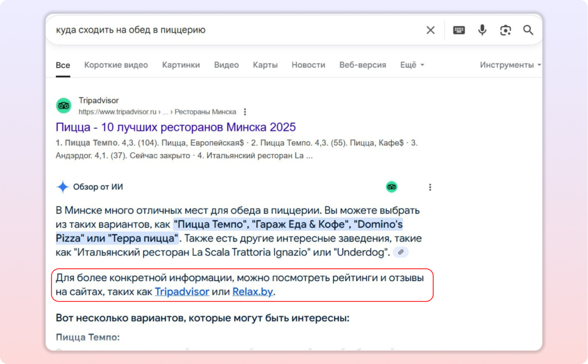Click the Tripadvisor owl logo in result
The width and height of the screenshot is (588, 364).
(64, 106)
